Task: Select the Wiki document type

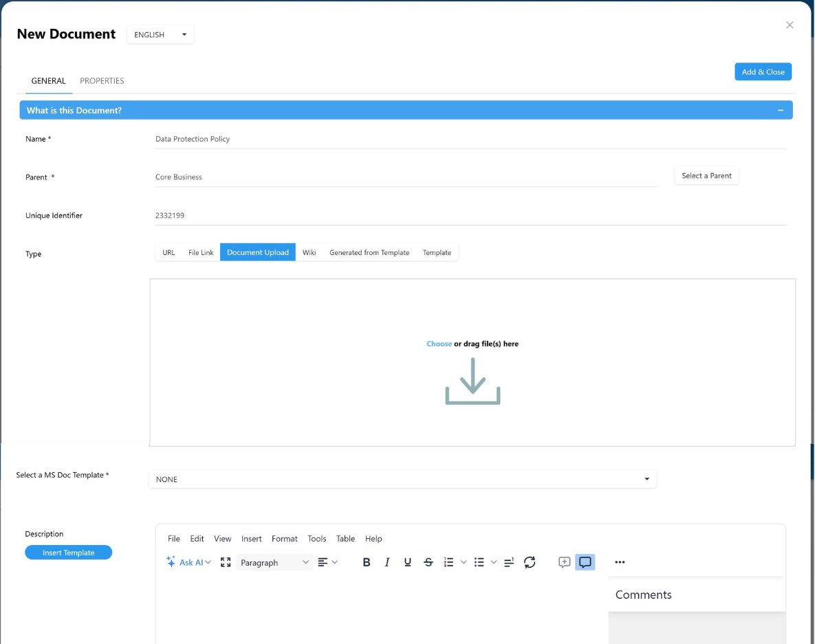Action: pyautogui.click(x=309, y=252)
